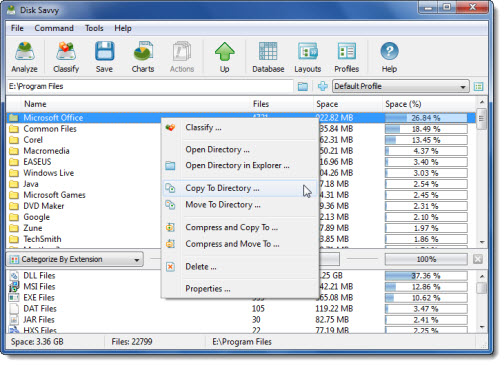
Task: Choose Classify ... from context menu
Action: [239, 128]
